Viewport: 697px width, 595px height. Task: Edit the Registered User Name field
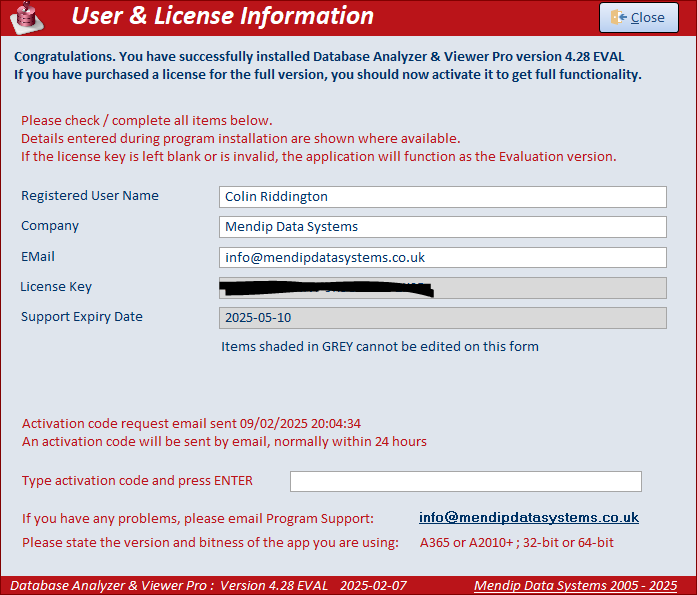[443, 197]
